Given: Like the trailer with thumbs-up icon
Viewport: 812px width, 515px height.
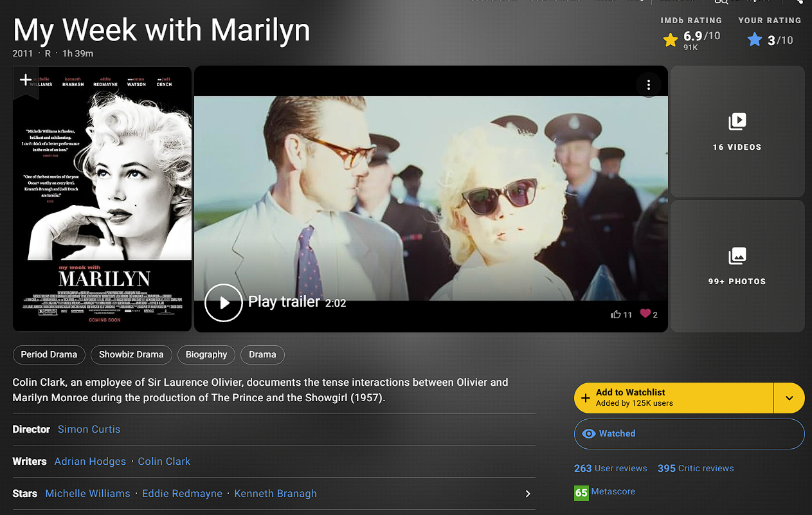Looking at the screenshot, I should click(x=616, y=314).
